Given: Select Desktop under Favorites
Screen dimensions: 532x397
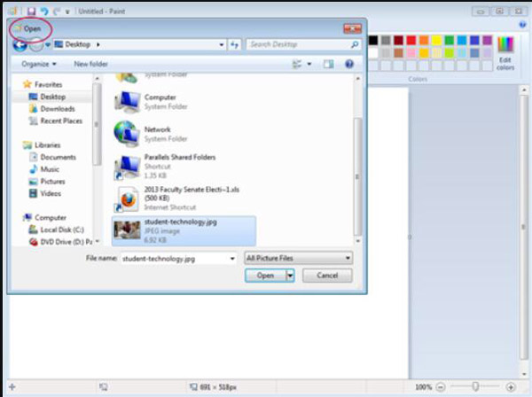Looking at the screenshot, I should [x=52, y=97].
